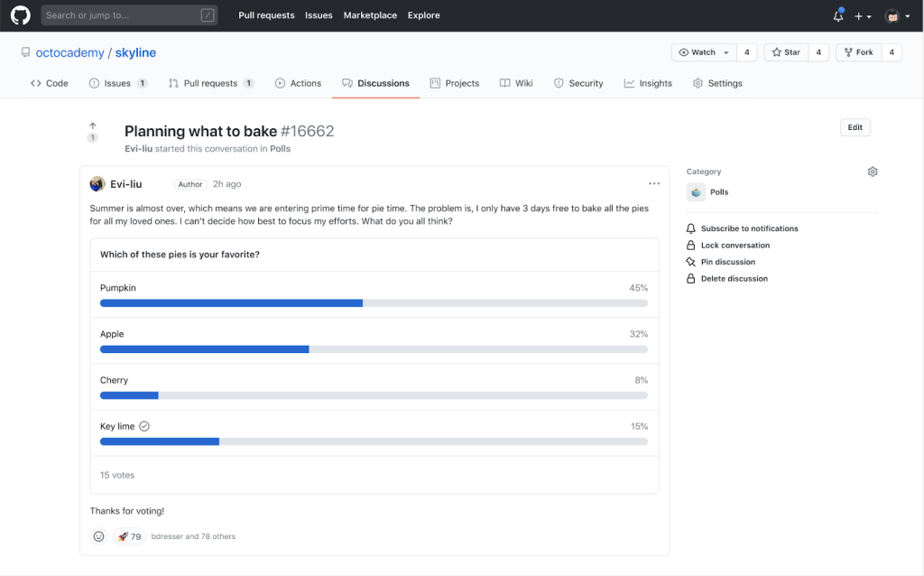This screenshot has width=924, height=576.
Task: Upvote the discussion with the arrow icon
Action: (x=92, y=126)
